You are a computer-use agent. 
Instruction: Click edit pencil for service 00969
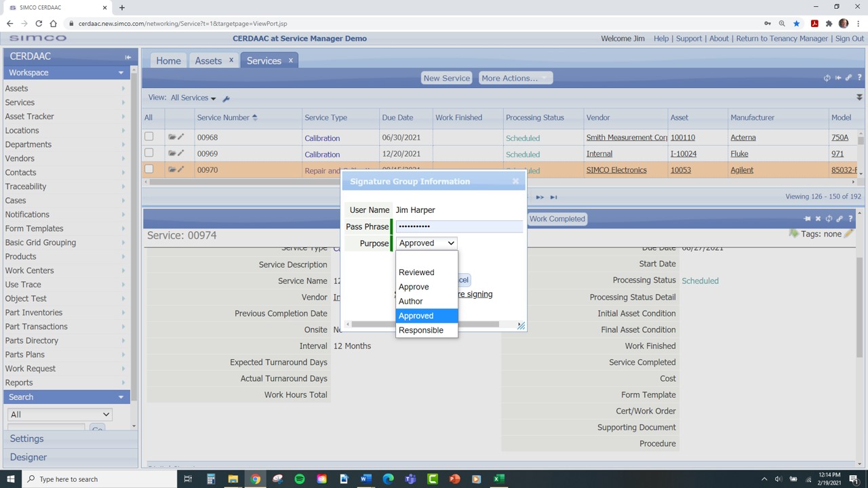[x=181, y=153]
